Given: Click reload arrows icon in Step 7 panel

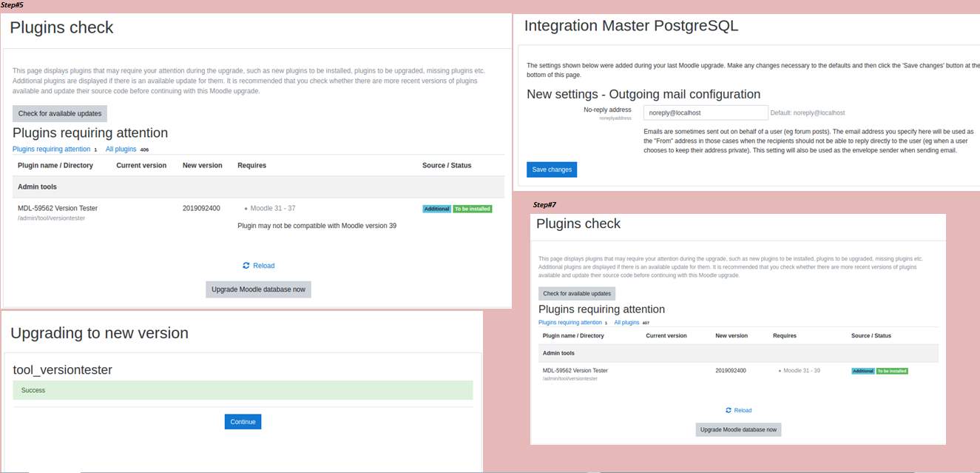Looking at the screenshot, I should click(x=729, y=410).
